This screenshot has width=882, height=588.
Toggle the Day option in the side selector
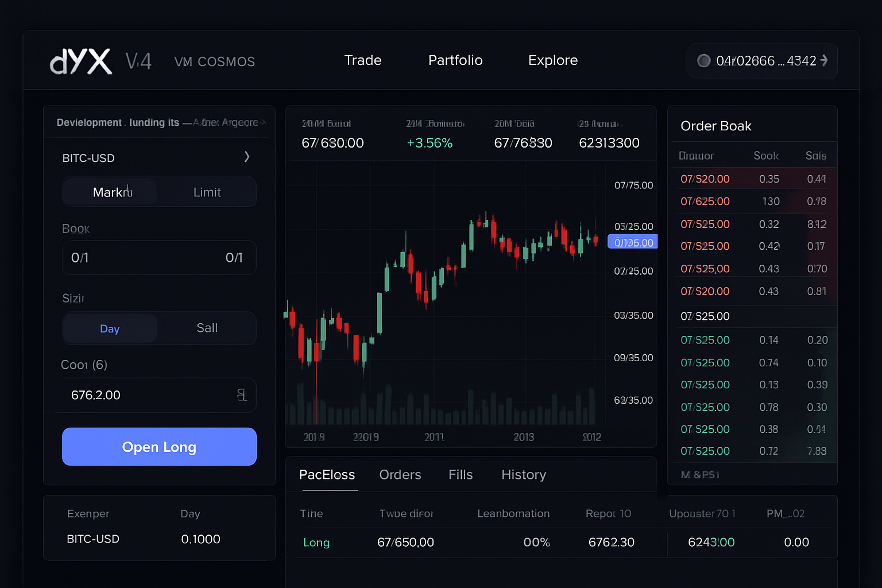pos(110,328)
